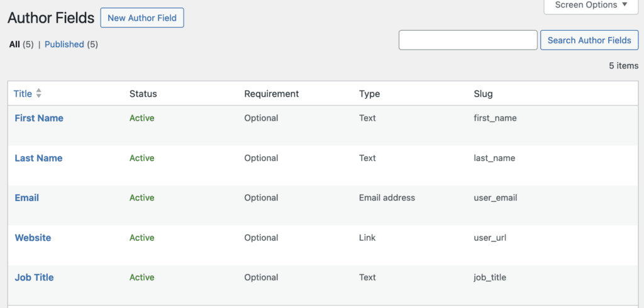Image resolution: width=644 pixels, height=308 pixels.
Task: Expand the Screen Options dropdown
Action: click(x=591, y=6)
